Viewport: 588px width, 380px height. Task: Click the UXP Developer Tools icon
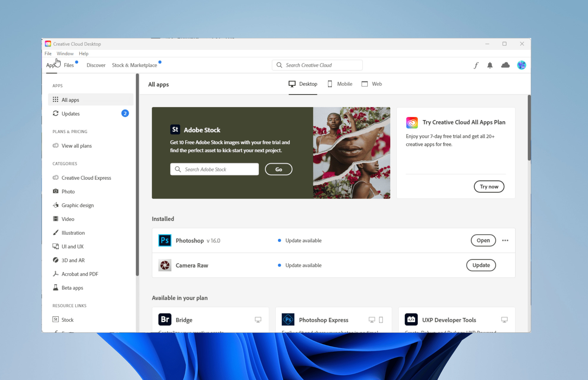coord(411,319)
